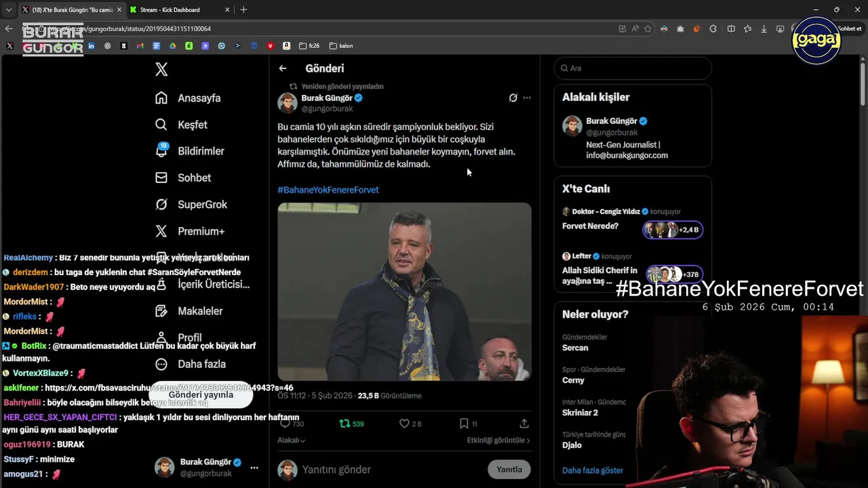Open the post's photo

click(404, 291)
